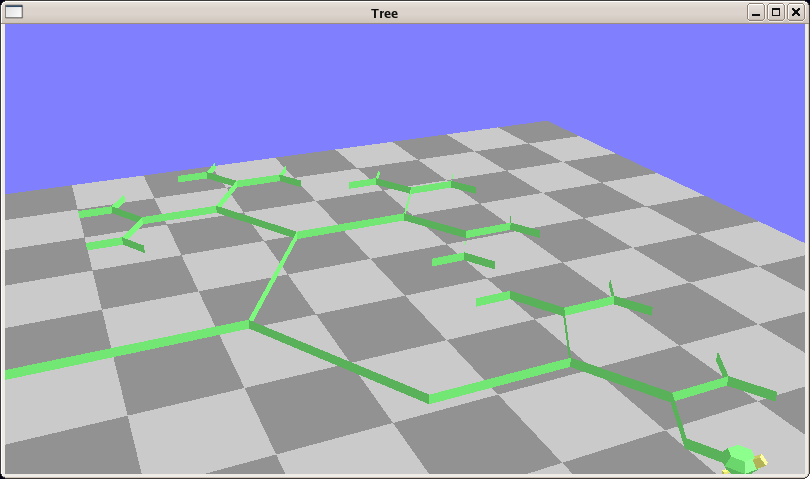Select the small isolated branch in mid-scene

coord(462,260)
